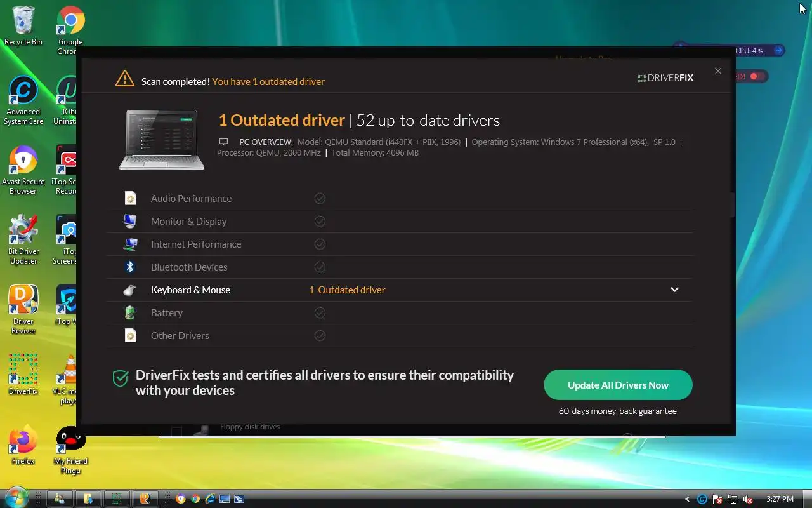Launch Avast browser from quick launch
The height and width of the screenshot is (508, 812).
[181, 499]
